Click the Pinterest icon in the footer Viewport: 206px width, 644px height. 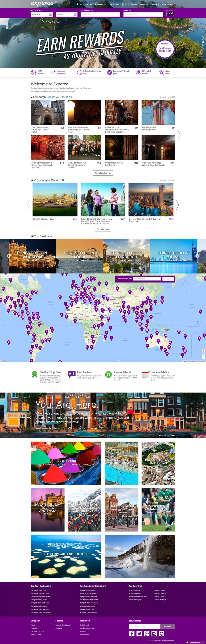(162, 634)
